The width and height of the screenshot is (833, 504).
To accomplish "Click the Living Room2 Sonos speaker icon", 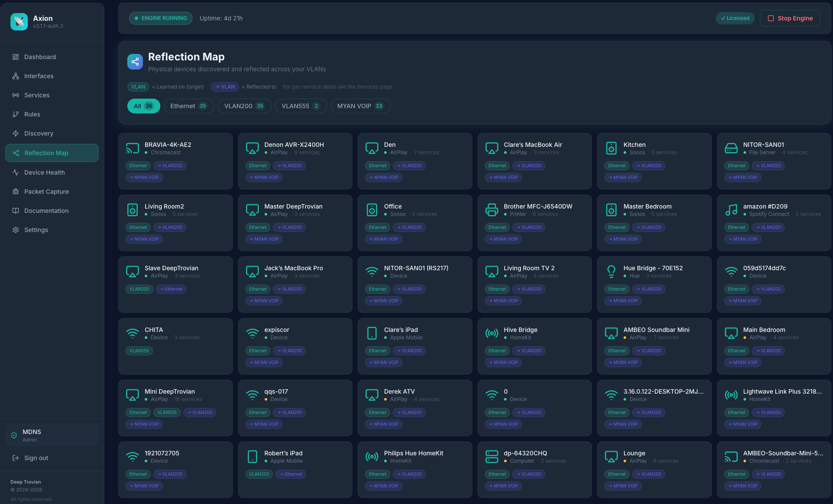I will click(x=133, y=210).
